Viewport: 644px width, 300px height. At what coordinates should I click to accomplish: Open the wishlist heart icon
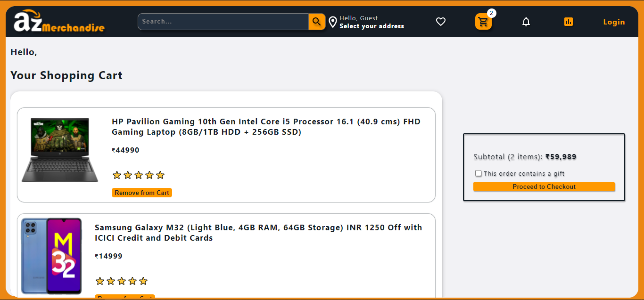coord(441,21)
